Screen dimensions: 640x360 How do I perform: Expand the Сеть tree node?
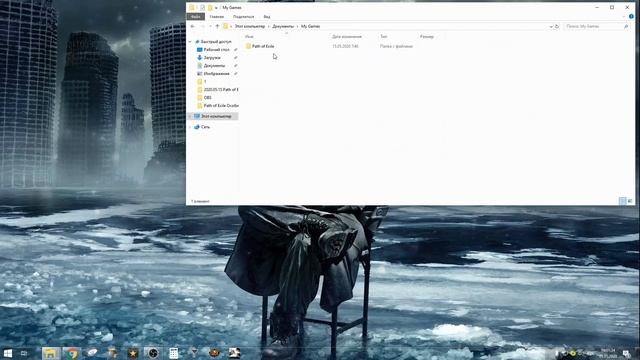190,127
